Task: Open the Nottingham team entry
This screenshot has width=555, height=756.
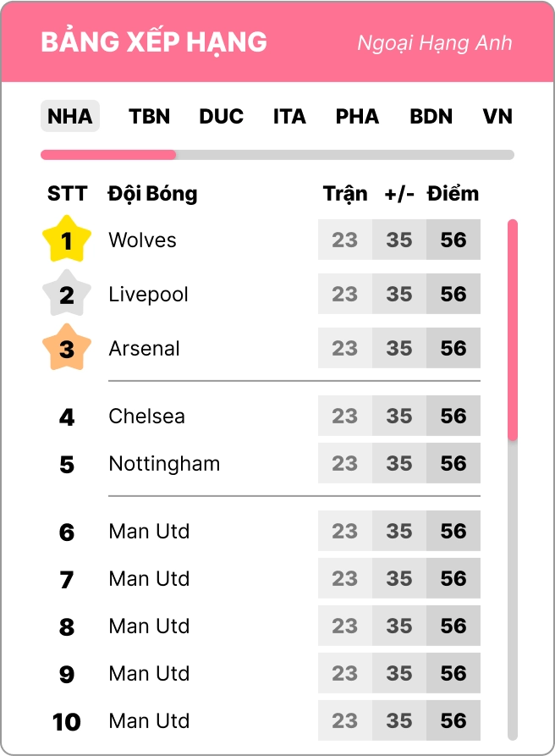Action: [x=164, y=464]
